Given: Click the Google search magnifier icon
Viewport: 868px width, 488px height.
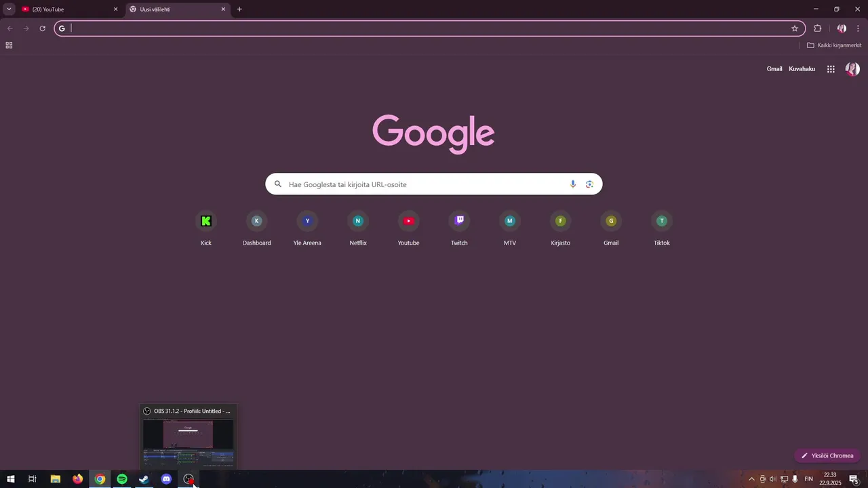Looking at the screenshot, I should 278,184.
